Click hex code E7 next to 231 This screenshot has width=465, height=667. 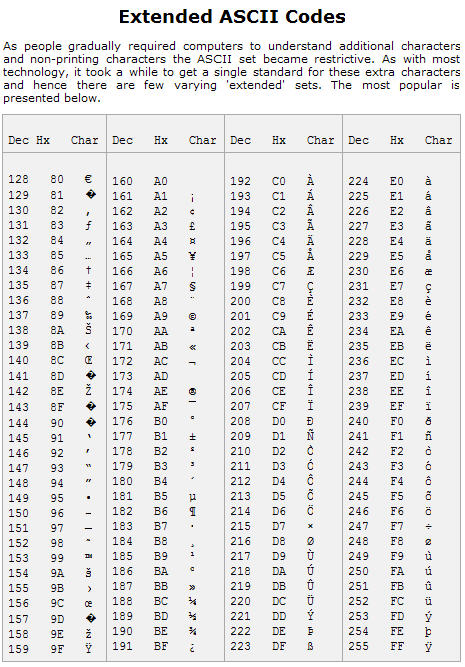pyautogui.click(x=397, y=286)
